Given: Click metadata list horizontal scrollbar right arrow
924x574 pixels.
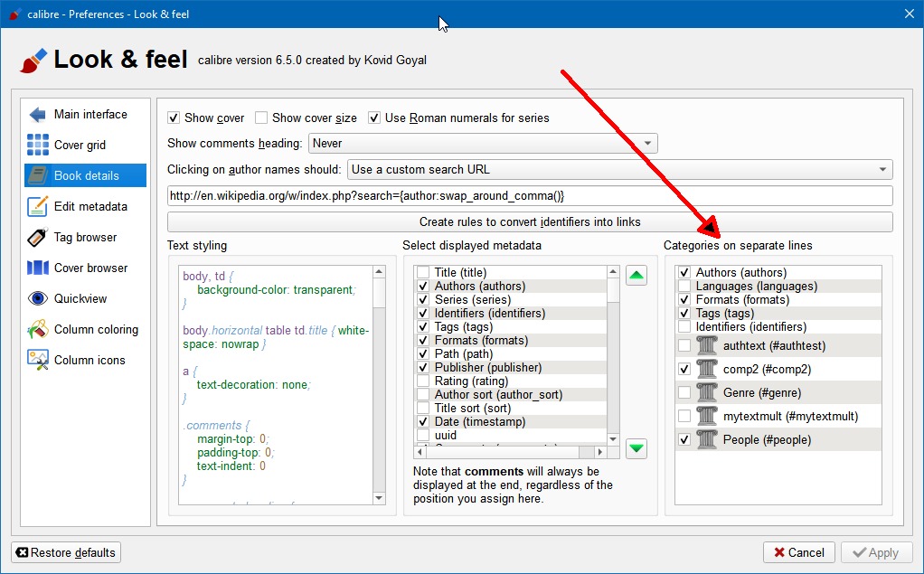Looking at the screenshot, I should point(600,452).
